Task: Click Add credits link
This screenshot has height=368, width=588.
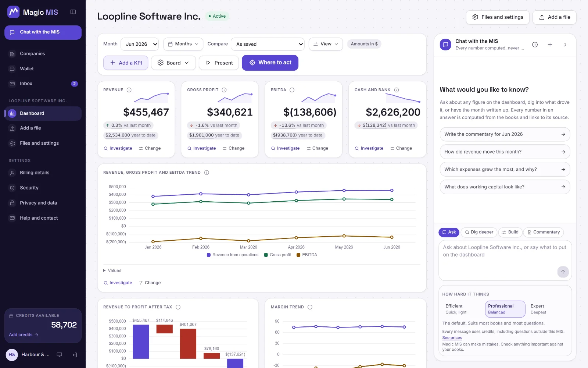Action: pos(24,335)
